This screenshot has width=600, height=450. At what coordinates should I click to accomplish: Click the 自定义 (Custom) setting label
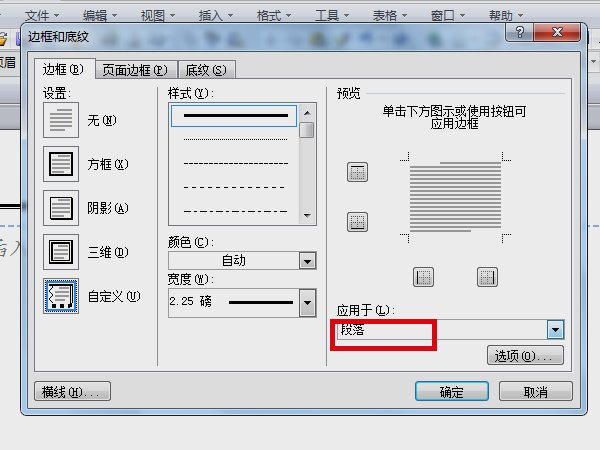click(114, 296)
